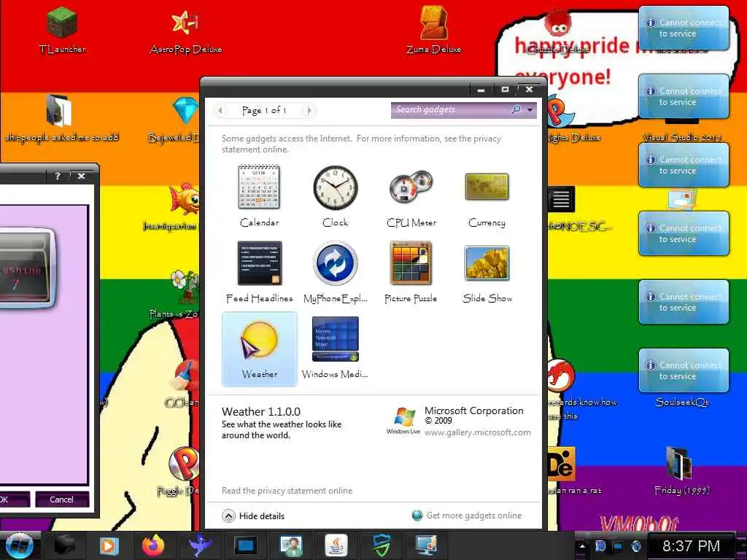Screen dimensions: 747x560
Task: Go to the previous gadgets page
Action: click(220, 111)
